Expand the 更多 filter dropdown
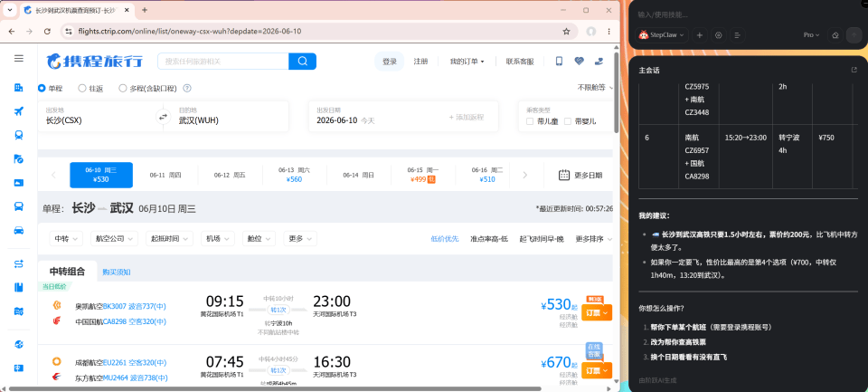The height and width of the screenshot is (392, 868). pyautogui.click(x=300, y=238)
